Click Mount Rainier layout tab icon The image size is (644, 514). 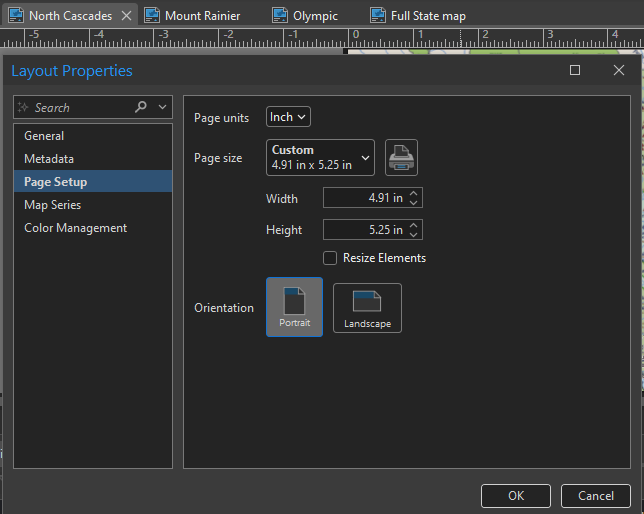pyautogui.click(x=152, y=16)
